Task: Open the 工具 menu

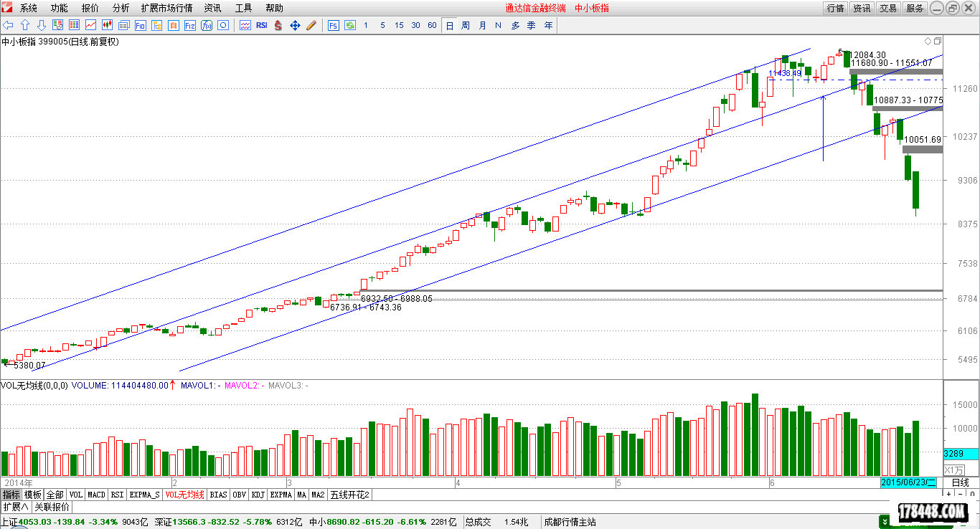Action: (243, 8)
